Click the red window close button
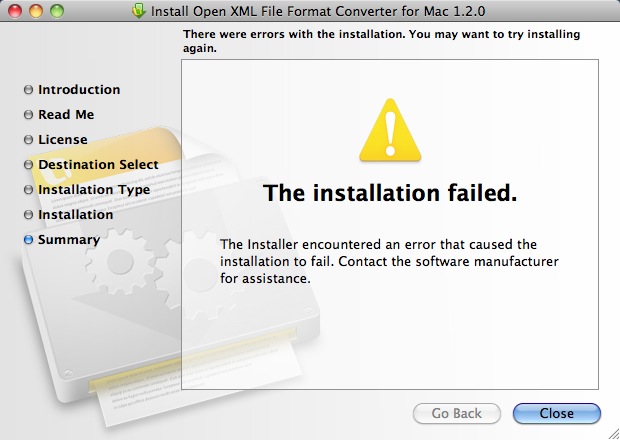The height and width of the screenshot is (440, 620). 15,11
